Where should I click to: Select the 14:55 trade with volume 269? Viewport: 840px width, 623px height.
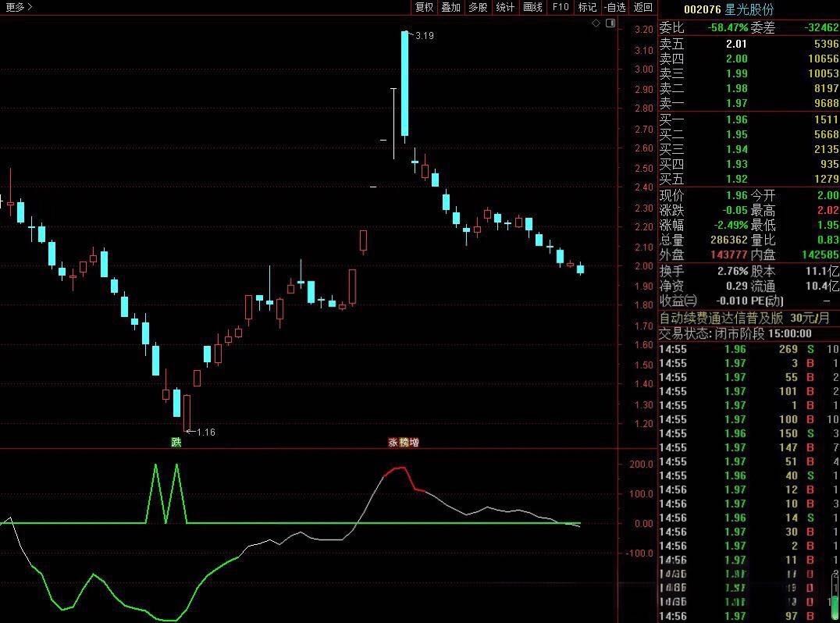point(749,349)
